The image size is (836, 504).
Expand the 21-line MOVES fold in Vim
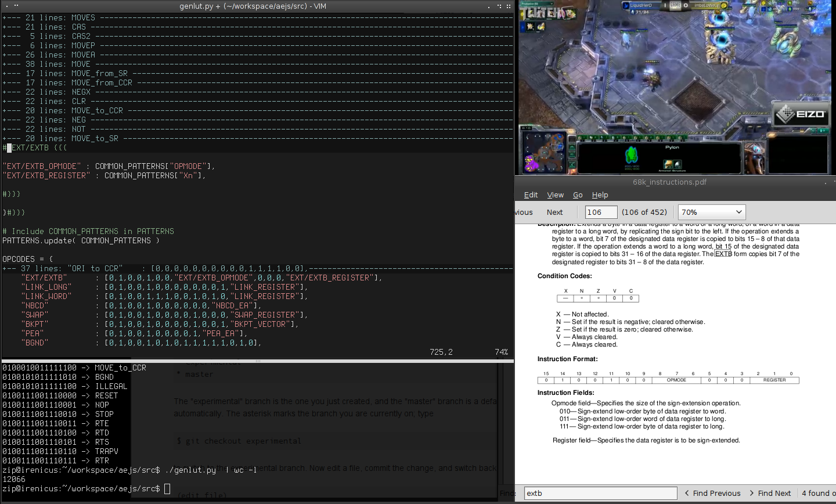(x=257, y=17)
